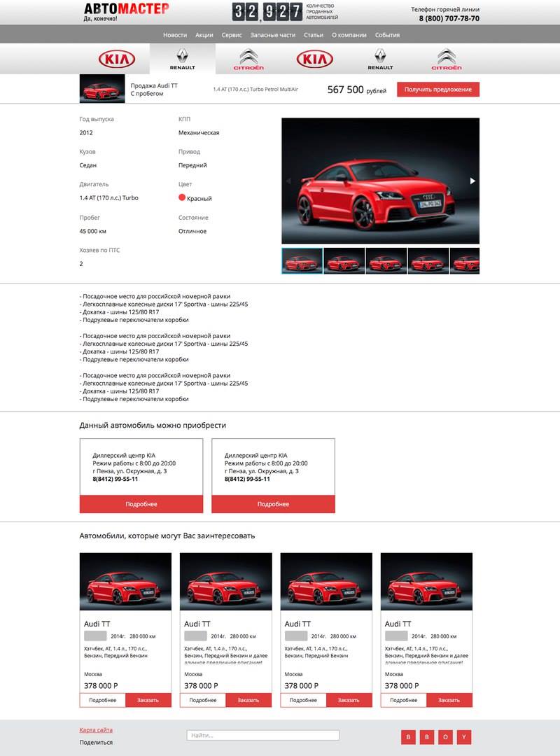Click the sold cars counter 32,927

coord(267,12)
